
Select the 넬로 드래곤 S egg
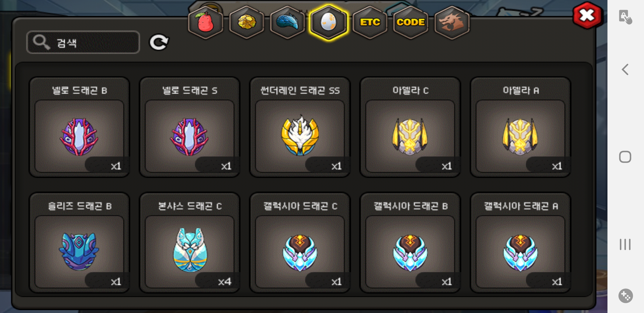[190, 127]
